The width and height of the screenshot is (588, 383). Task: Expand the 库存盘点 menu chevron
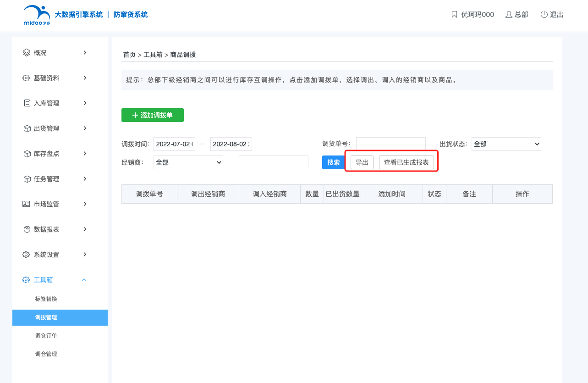85,154
